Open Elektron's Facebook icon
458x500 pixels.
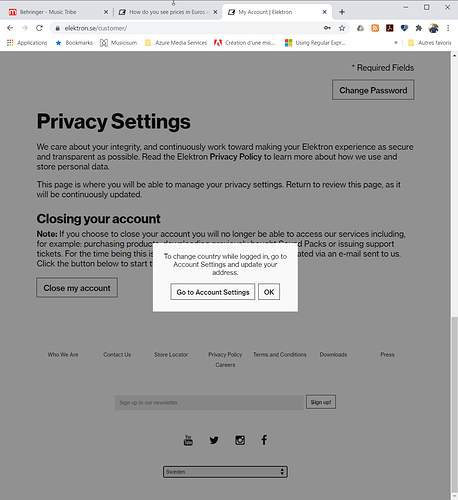point(264,440)
